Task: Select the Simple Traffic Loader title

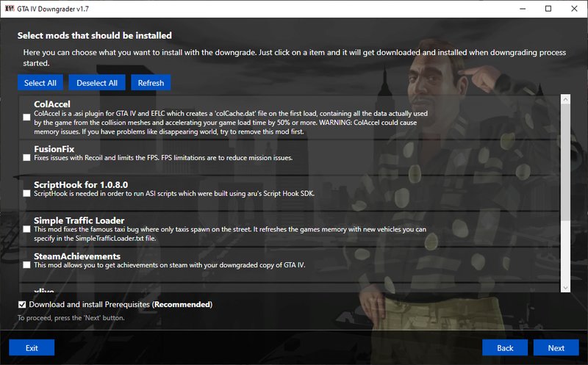Action: pos(79,220)
